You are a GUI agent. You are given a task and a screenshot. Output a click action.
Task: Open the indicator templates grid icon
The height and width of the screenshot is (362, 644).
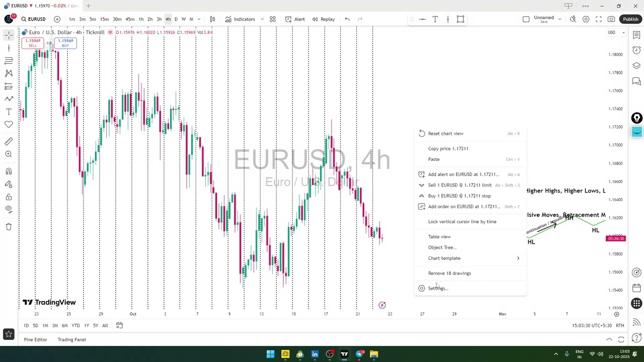tap(273, 19)
